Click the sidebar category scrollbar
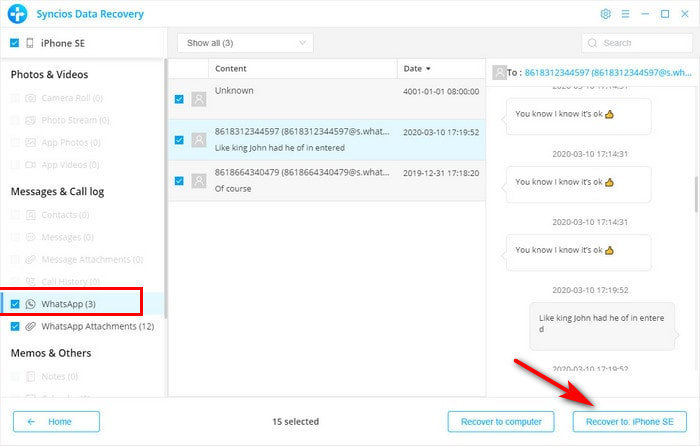The width and height of the screenshot is (700, 446). (166, 188)
